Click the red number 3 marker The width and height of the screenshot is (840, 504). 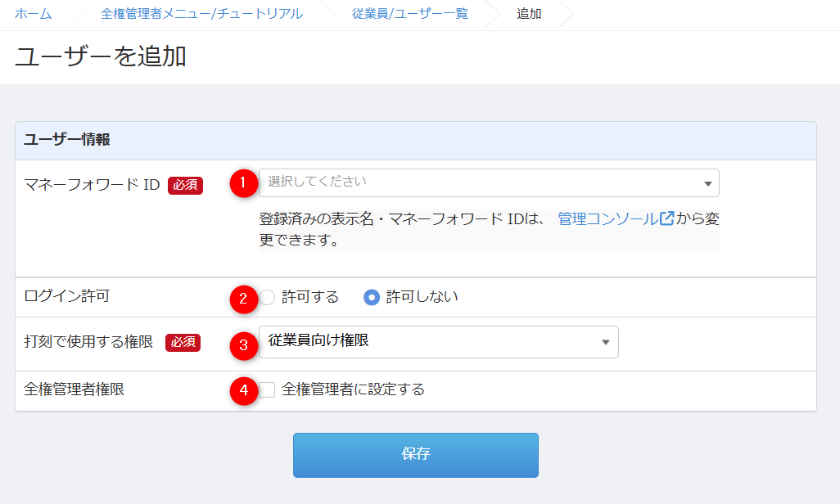point(243,345)
